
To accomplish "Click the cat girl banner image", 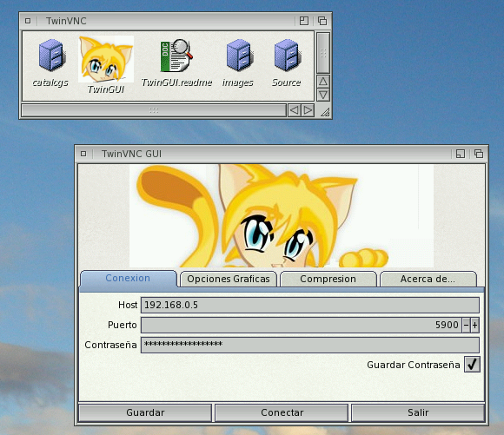I will (282, 216).
